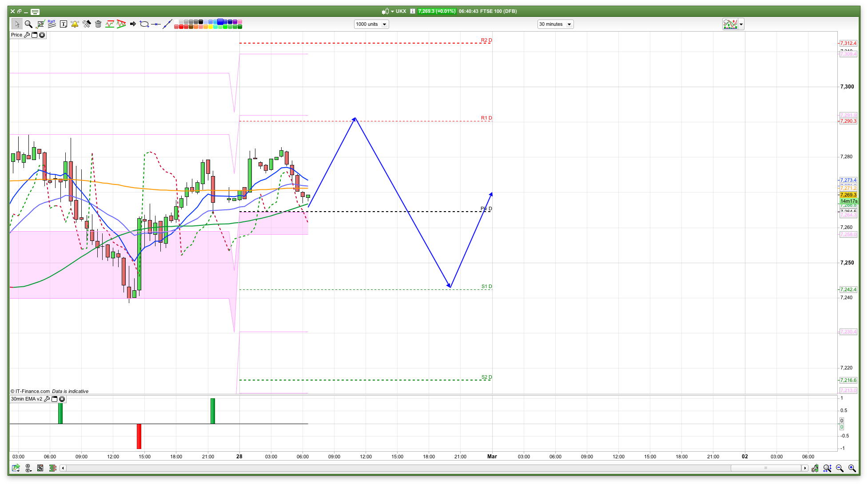Screen dimensions: 868x485
Task: Click the magnifier zoom tool in toolbar
Action: tap(28, 24)
